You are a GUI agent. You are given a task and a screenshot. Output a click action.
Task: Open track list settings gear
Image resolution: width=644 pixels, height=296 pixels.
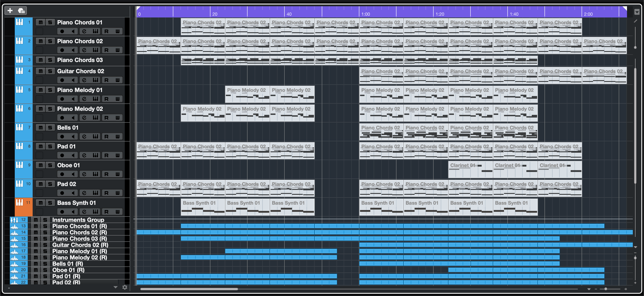click(125, 287)
